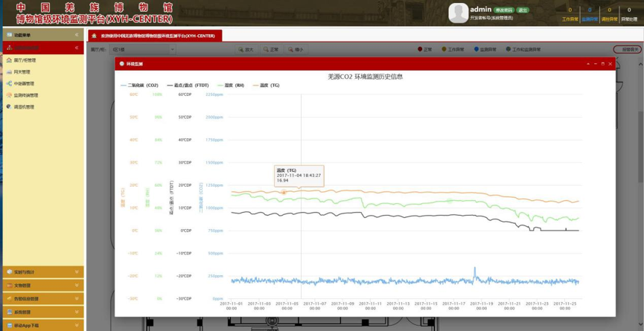
Task: Expand the 实时与统计 sidebar section
Action: [x=42, y=272]
